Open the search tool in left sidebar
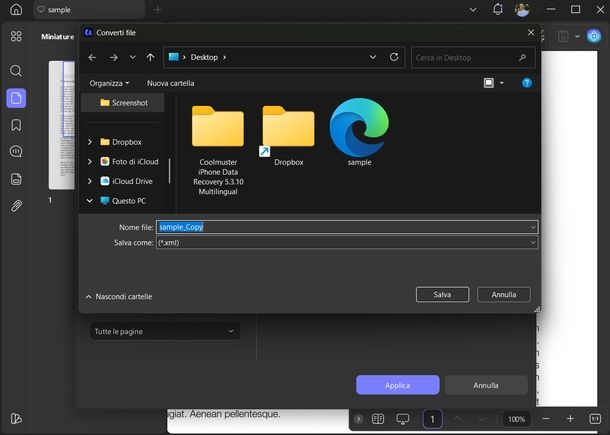This screenshot has width=610, height=435. tap(16, 71)
